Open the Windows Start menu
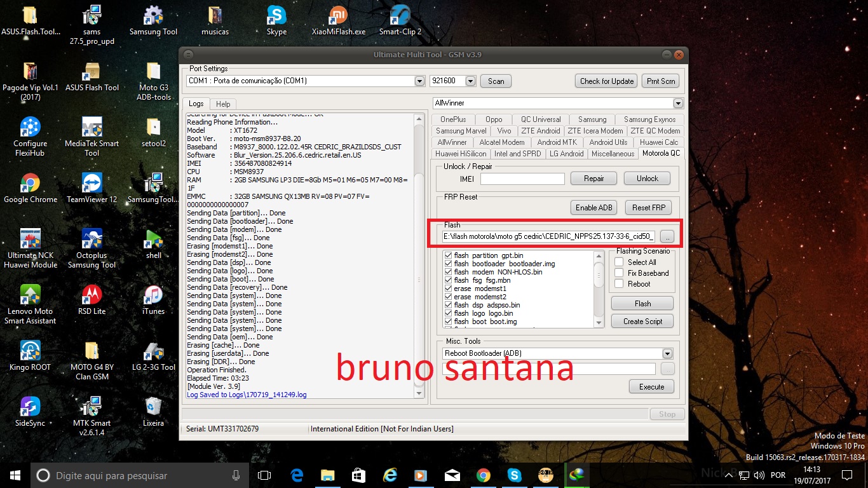The height and width of the screenshot is (488, 868). coord(15,475)
